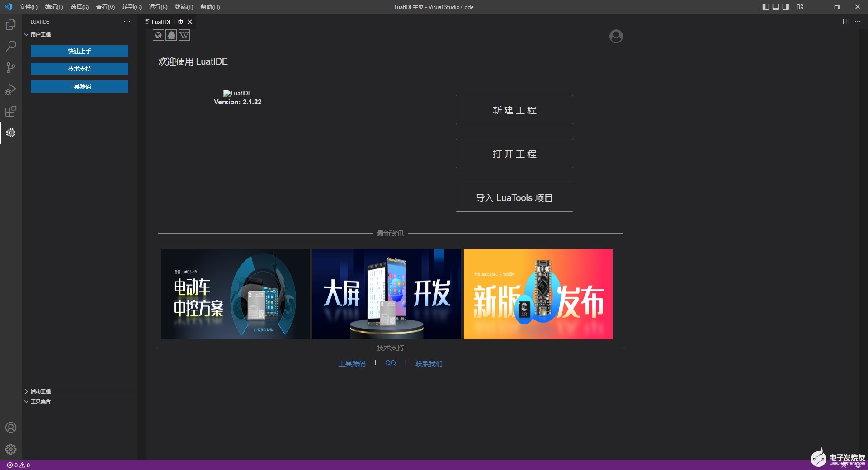
Task: Open the Accounts menu icon in activity bar
Action: pyautogui.click(x=11, y=428)
